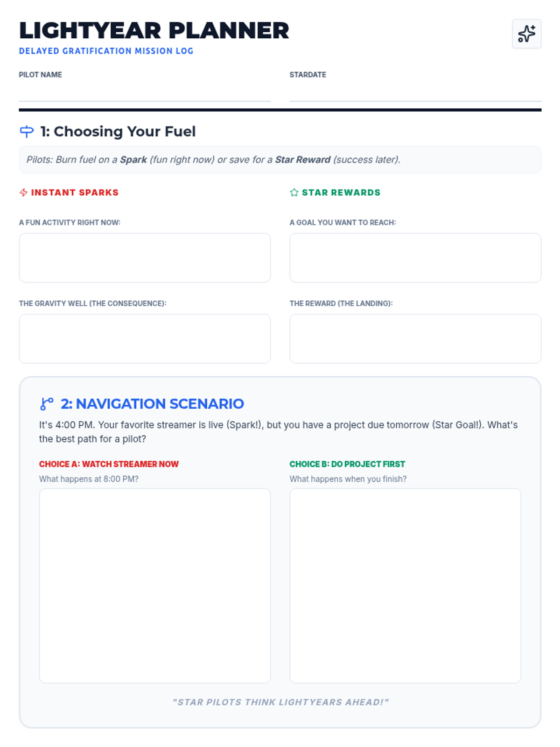Image resolution: width=560 pixels, height=747 pixels.
Task: Click the Star Rewards heading text
Action: tap(341, 192)
